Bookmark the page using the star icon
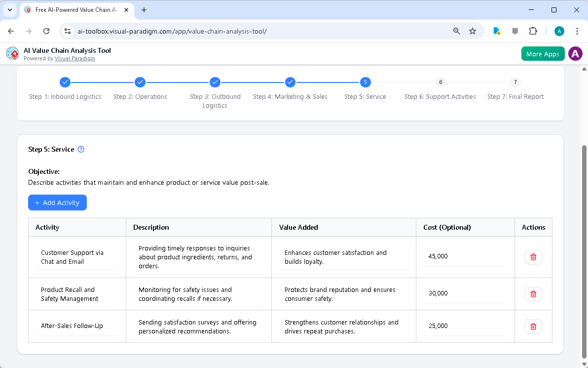The image size is (588, 368). pos(473,31)
